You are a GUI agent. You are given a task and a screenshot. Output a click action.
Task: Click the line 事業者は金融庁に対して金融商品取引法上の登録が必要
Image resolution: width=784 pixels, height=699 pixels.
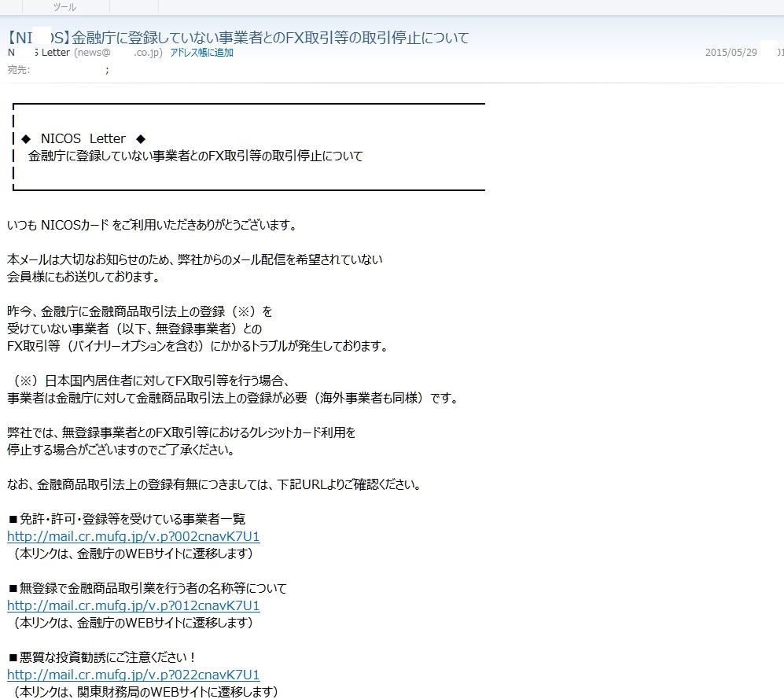[x=233, y=398]
